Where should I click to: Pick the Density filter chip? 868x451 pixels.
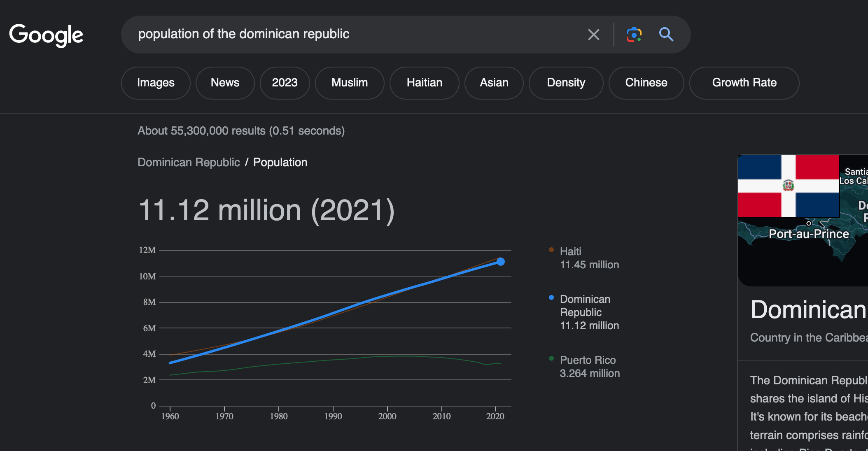pyautogui.click(x=566, y=83)
